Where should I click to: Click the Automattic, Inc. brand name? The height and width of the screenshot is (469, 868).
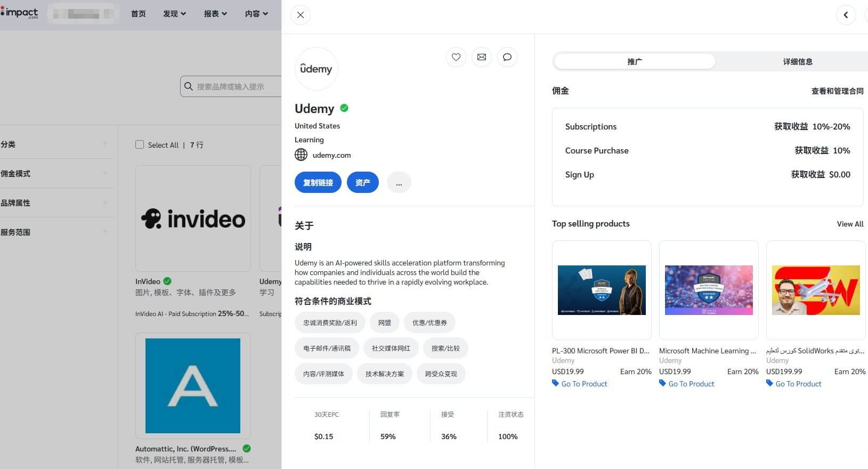click(x=185, y=449)
